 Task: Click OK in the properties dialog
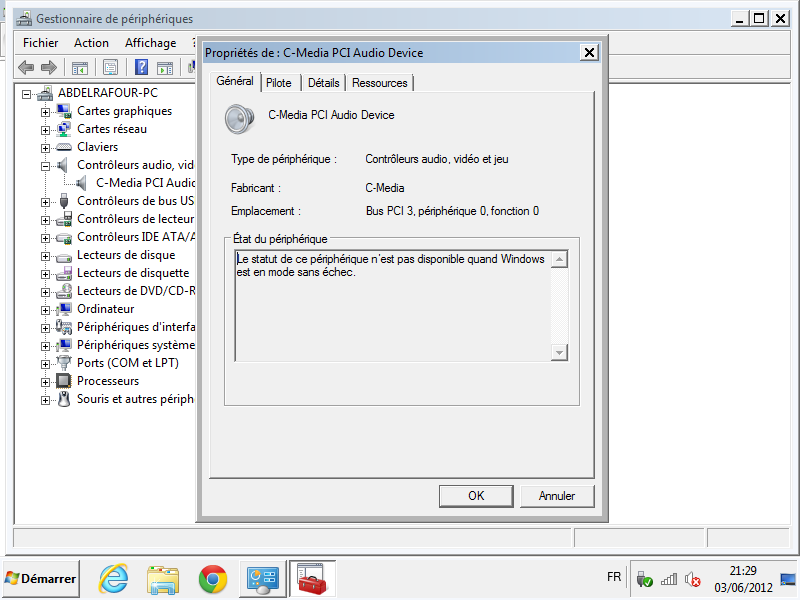tap(476, 496)
